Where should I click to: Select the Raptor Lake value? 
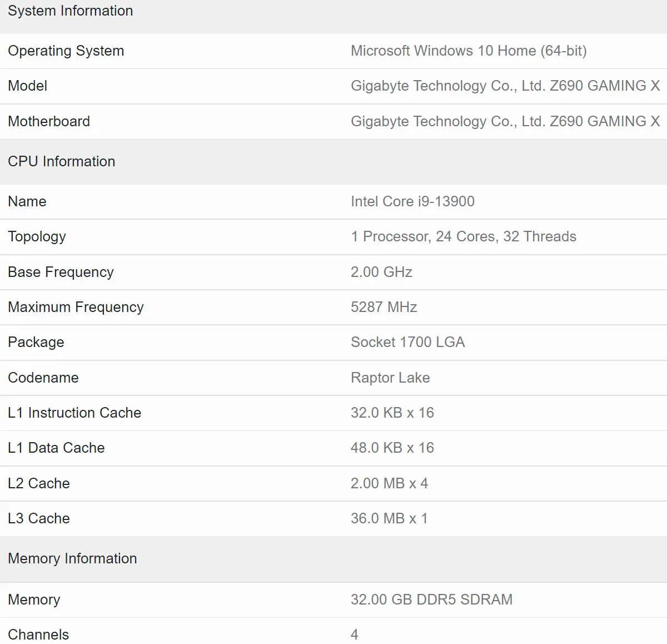[390, 378]
